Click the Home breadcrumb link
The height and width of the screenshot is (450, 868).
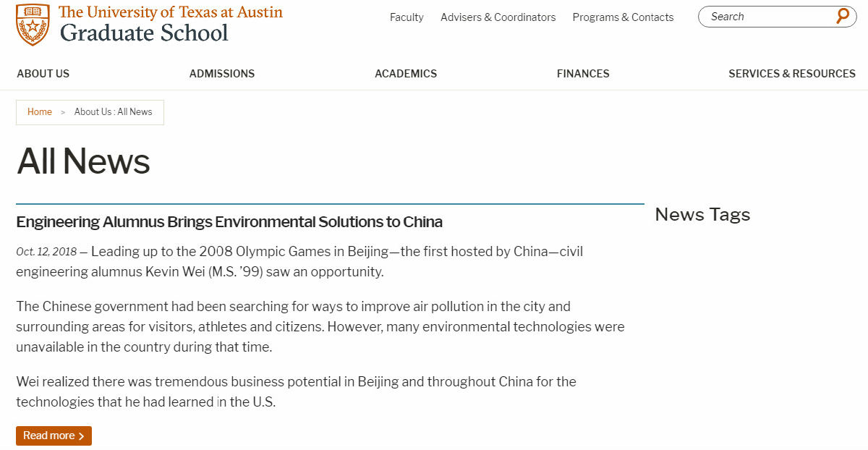point(40,112)
